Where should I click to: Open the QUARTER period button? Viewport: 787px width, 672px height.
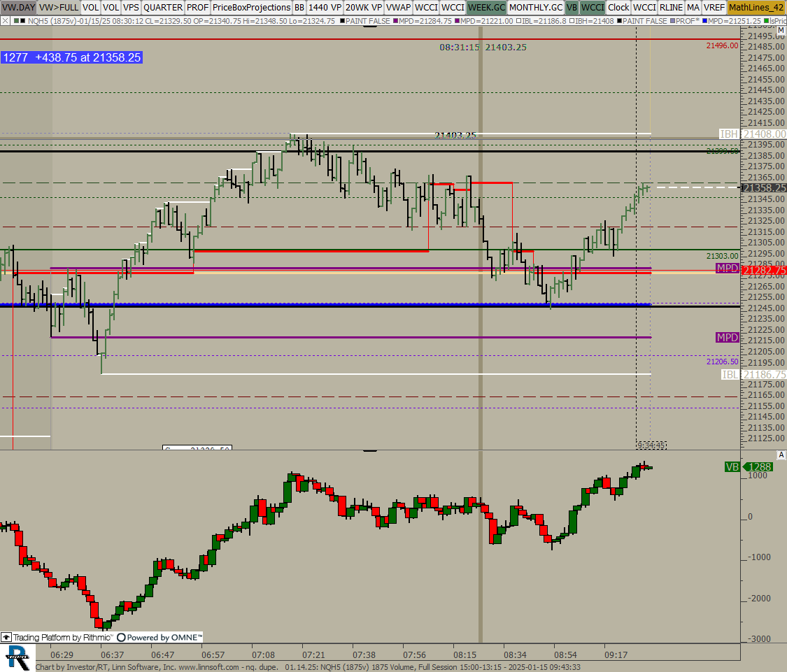coord(163,7)
